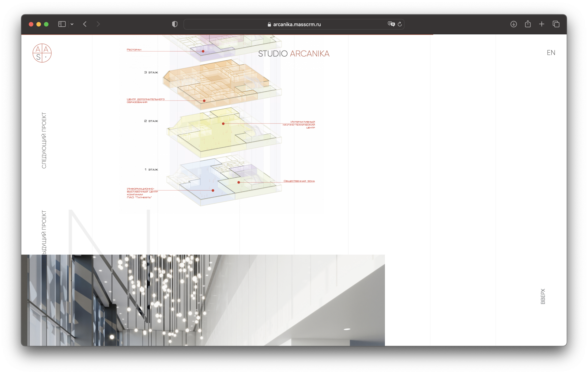
Task: Open the chandelier interior render image
Action: (203, 300)
